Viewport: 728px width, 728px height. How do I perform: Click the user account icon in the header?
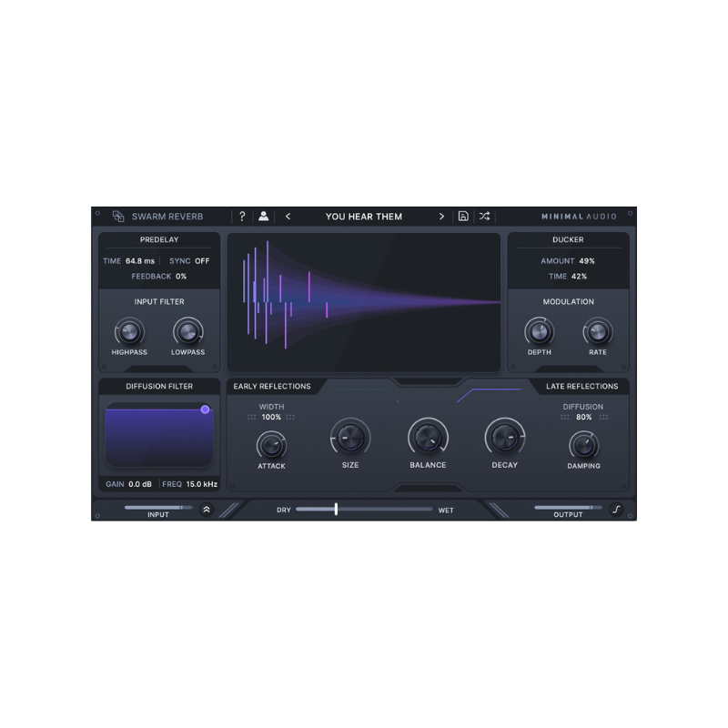click(264, 216)
